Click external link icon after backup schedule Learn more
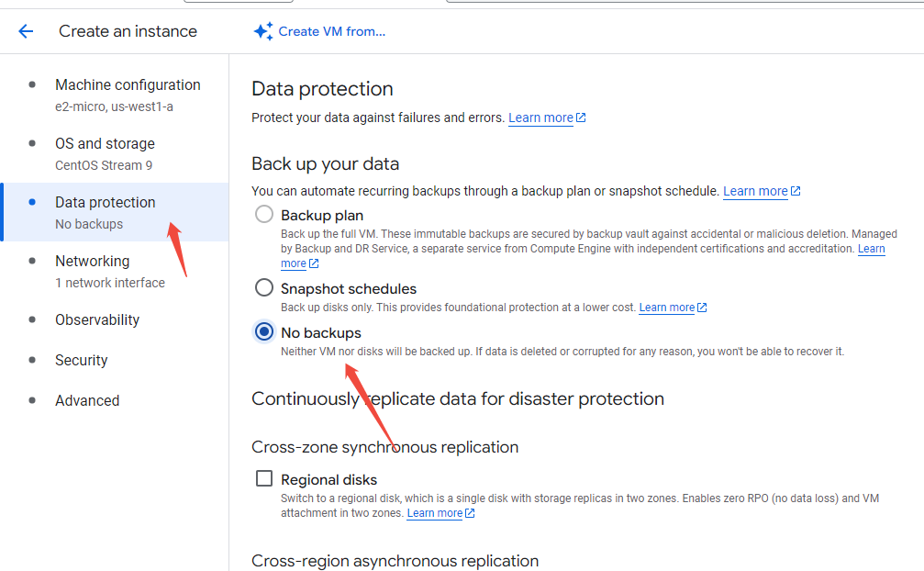 click(796, 191)
